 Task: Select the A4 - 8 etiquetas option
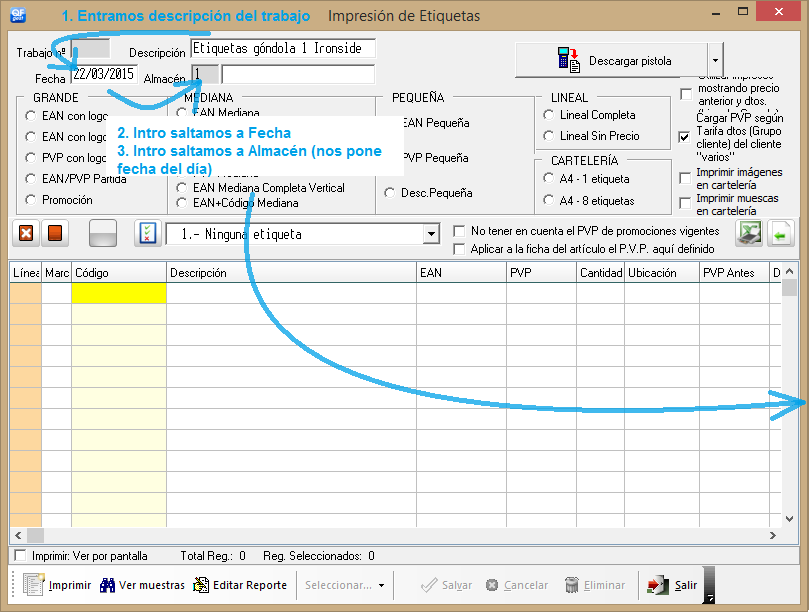(x=548, y=200)
